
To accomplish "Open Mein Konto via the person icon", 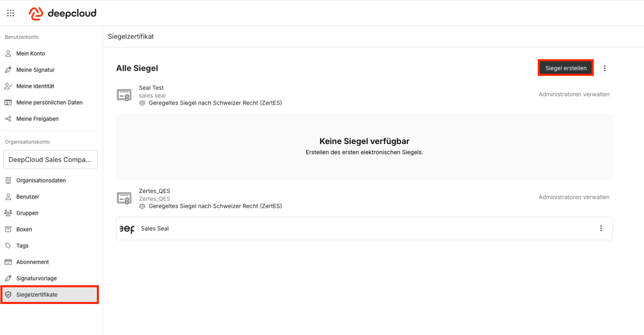I will 8,53.
